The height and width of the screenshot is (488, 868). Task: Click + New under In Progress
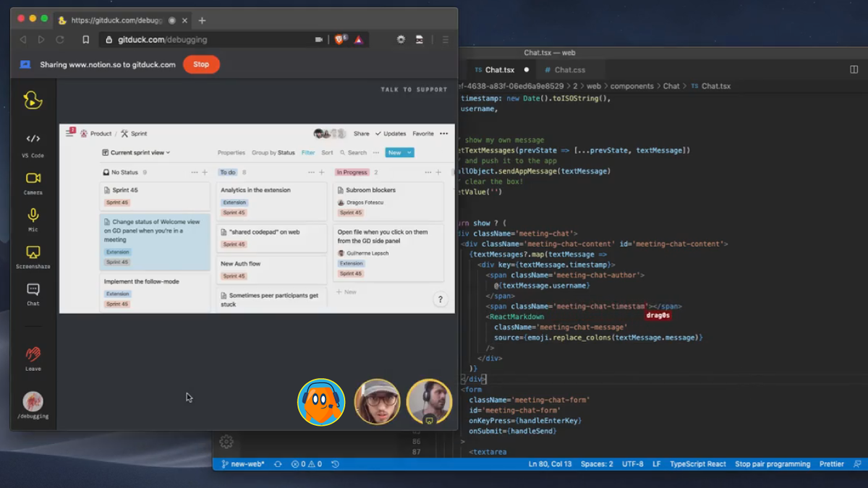coord(346,292)
